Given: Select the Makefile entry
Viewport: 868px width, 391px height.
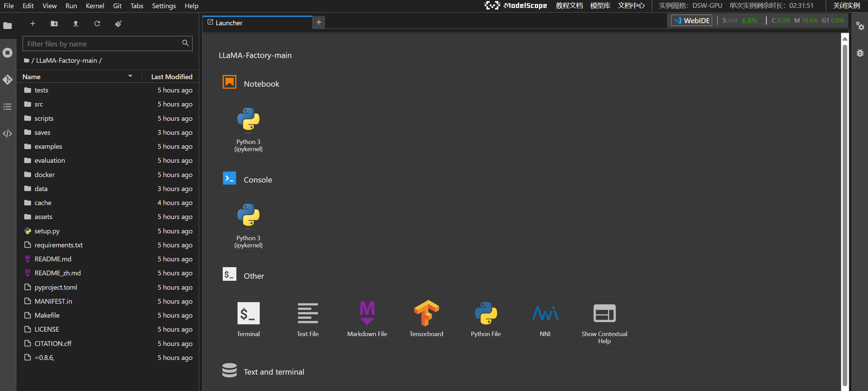Looking at the screenshot, I should click(108, 315).
